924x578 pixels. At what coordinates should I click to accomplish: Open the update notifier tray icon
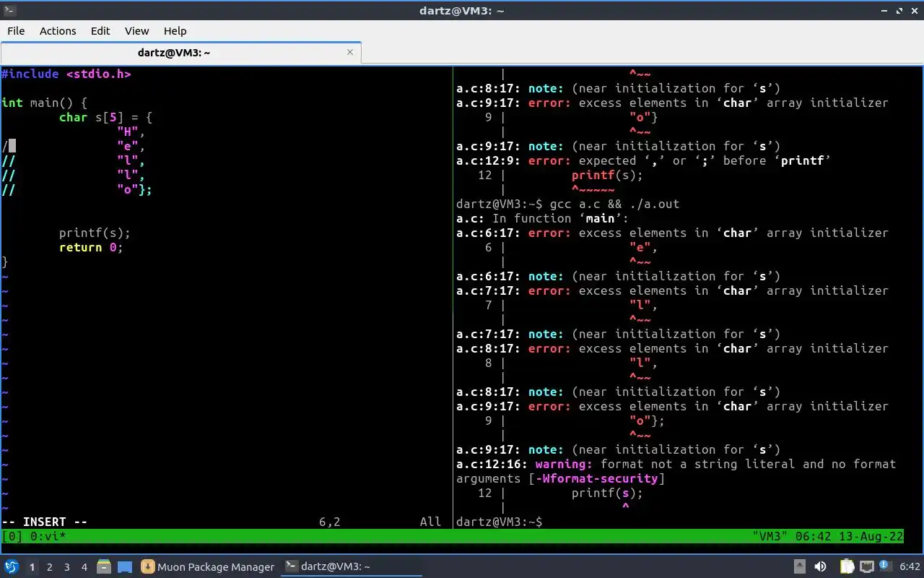(885, 566)
